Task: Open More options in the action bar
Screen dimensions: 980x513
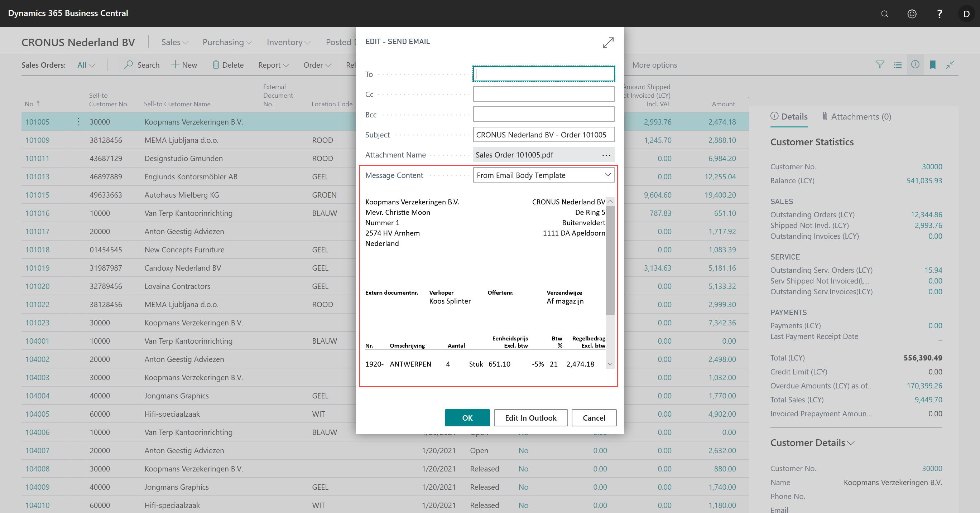Action: click(x=654, y=65)
